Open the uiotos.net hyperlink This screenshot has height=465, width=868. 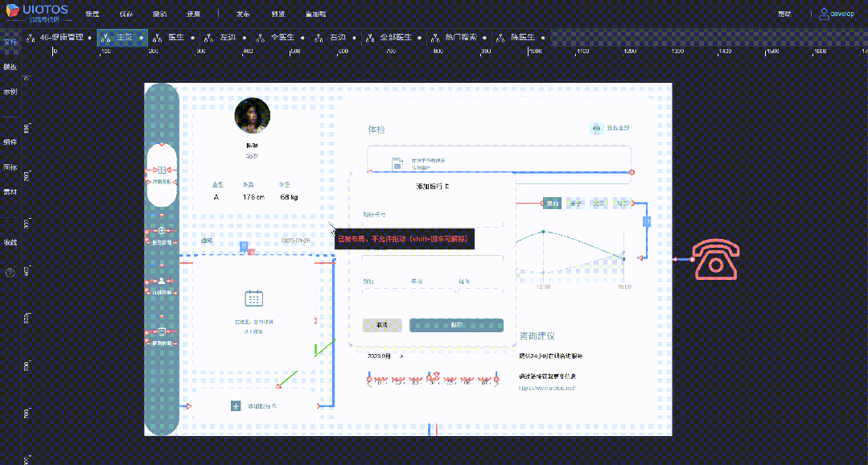tap(548, 388)
